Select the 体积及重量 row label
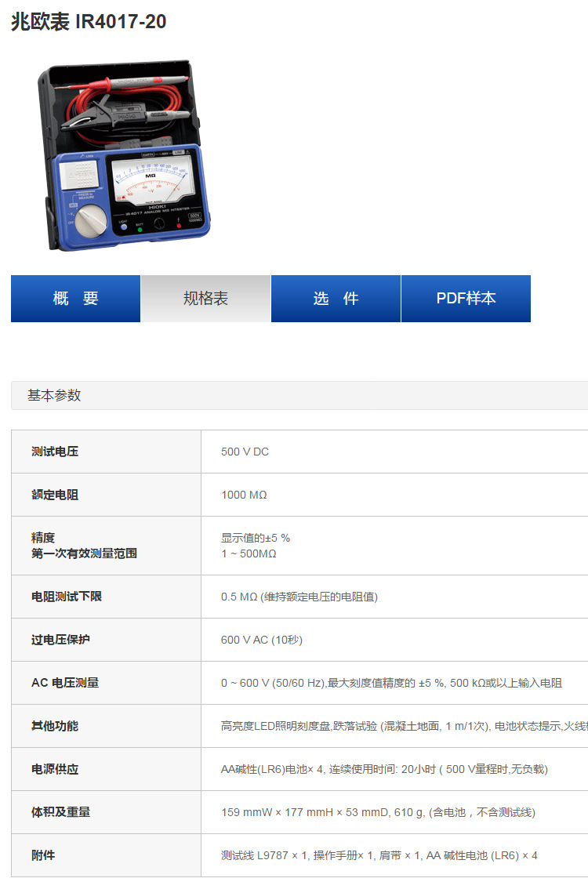 click(x=60, y=812)
